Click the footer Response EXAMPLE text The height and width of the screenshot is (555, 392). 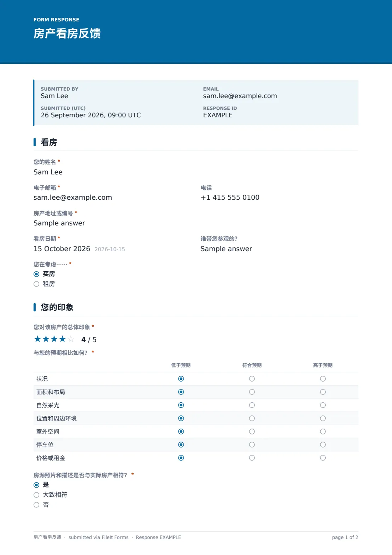click(x=158, y=538)
